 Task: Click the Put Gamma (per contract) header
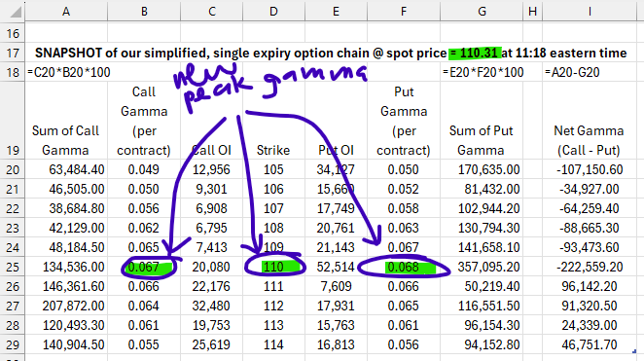(x=404, y=121)
